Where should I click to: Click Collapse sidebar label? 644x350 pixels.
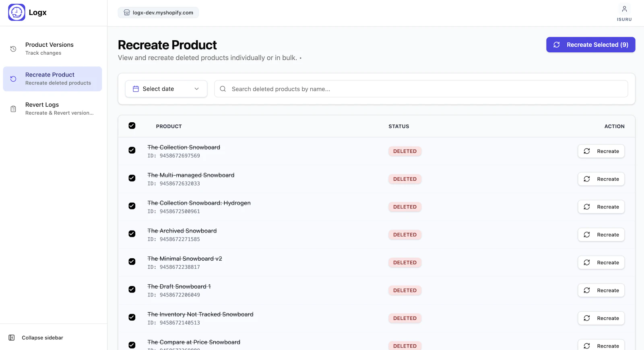(42, 338)
